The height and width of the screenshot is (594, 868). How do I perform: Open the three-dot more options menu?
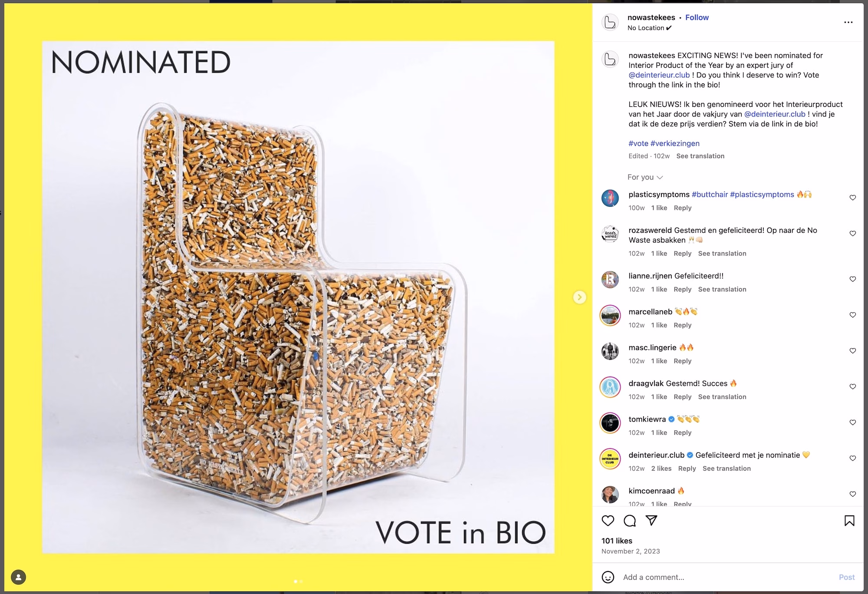click(x=848, y=22)
